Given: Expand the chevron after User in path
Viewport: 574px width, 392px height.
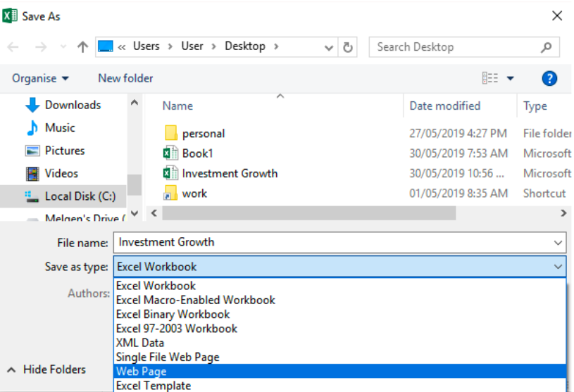Looking at the screenshot, I should (x=214, y=46).
